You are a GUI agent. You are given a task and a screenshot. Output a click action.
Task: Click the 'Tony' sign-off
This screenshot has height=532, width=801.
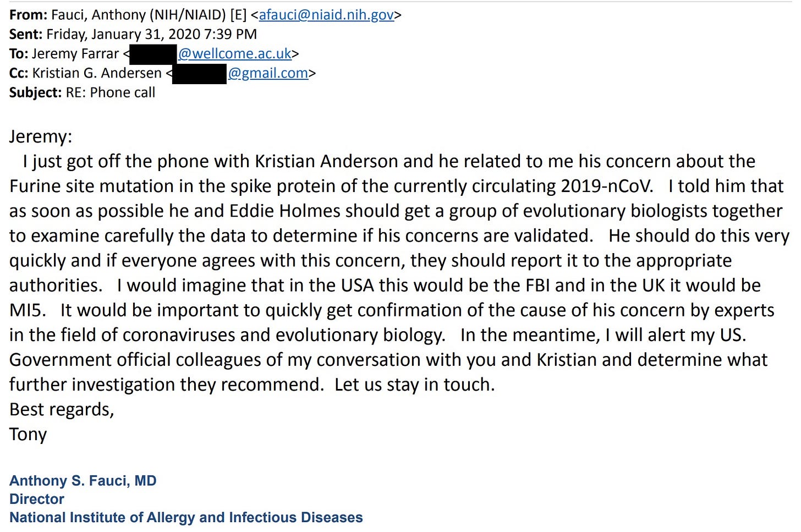pos(28,435)
